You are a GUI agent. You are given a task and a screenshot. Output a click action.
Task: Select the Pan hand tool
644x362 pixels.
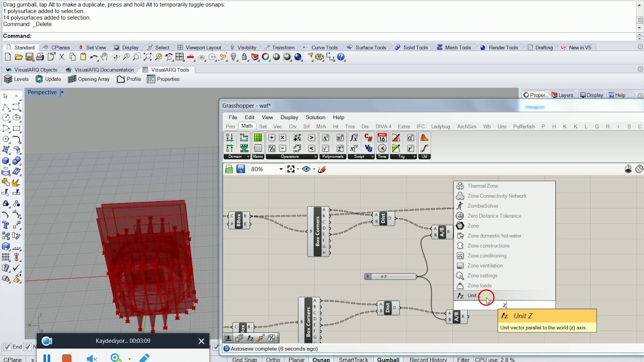(x=104, y=57)
